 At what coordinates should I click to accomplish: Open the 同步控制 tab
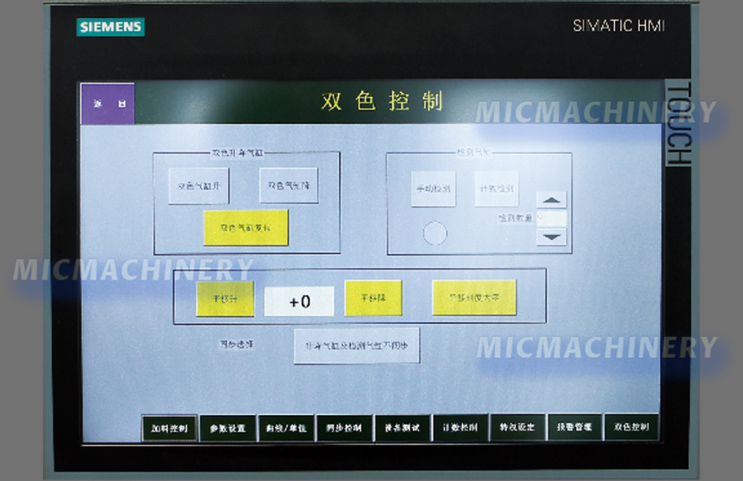[x=344, y=428]
